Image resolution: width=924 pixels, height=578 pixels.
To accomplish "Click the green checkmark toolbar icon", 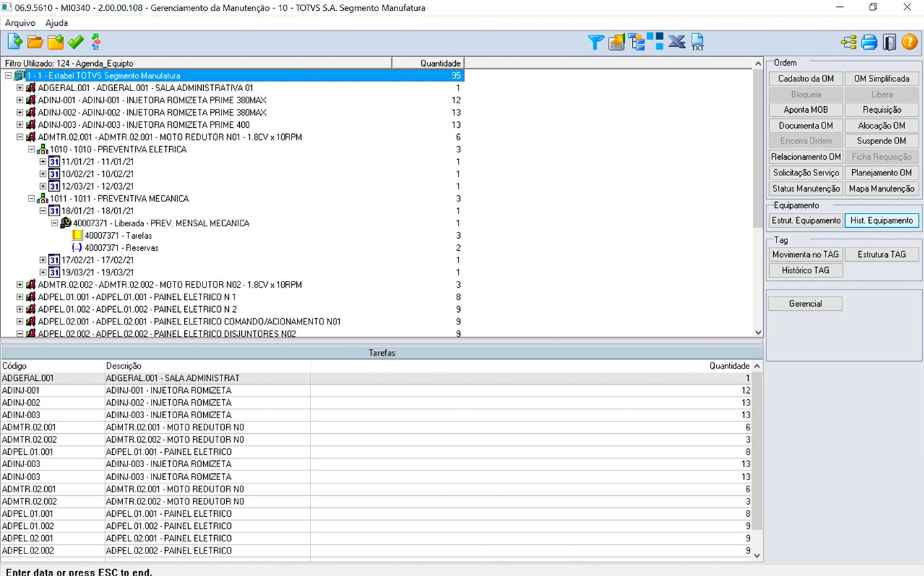I will (x=75, y=42).
